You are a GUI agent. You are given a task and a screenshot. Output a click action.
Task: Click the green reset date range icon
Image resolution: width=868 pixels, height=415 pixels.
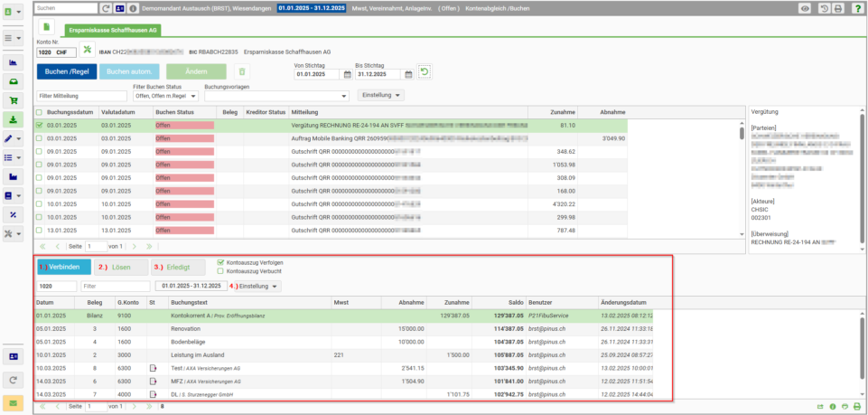tap(424, 72)
